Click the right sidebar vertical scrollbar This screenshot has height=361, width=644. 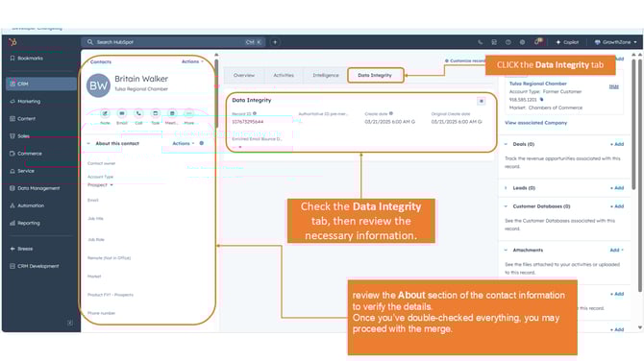click(633, 123)
